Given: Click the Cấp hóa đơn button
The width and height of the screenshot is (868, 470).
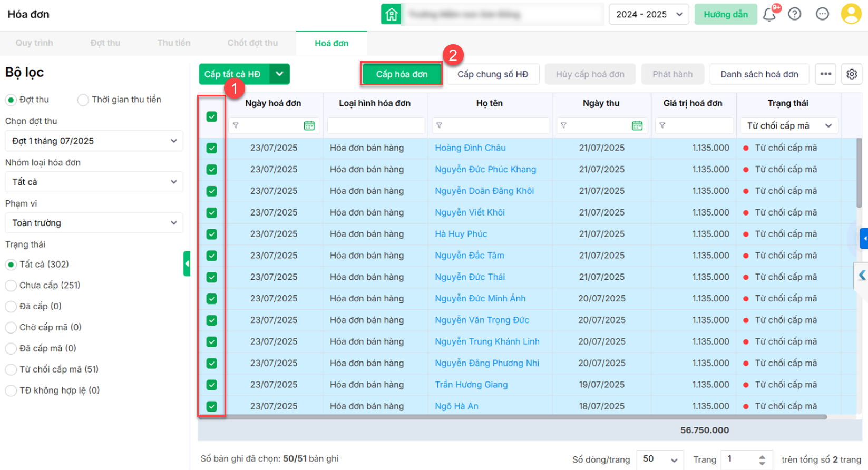Looking at the screenshot, I should pyautogui.click(x=402, y=74).
